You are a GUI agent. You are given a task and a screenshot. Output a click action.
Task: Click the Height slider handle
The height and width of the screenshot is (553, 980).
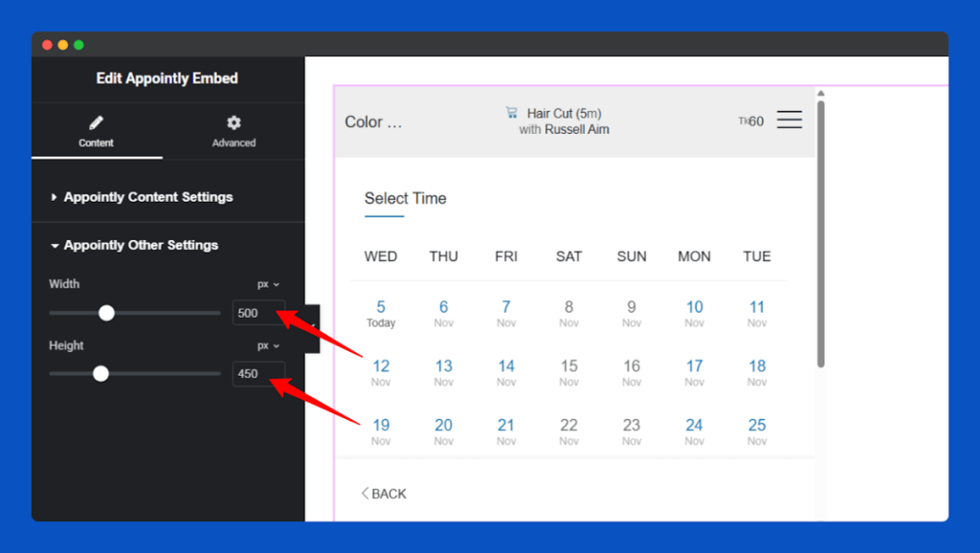coord(101,373)
